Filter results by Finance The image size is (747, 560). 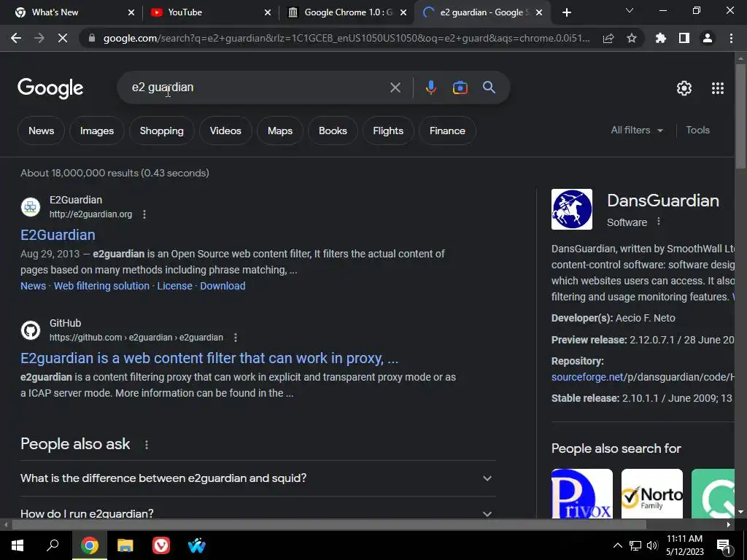coord(447,131)
